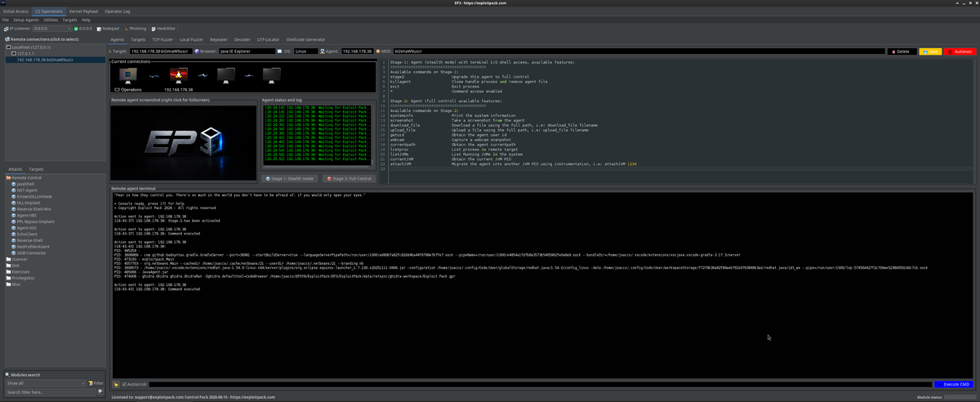Toggle the Autoscroll checkbox

pos(135,384)
